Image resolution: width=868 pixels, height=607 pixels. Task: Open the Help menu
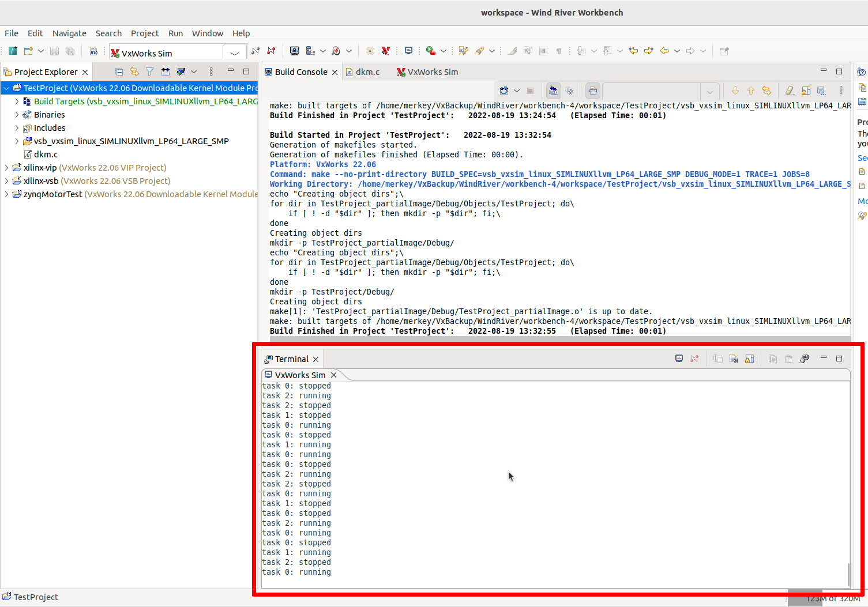[241, 33]
